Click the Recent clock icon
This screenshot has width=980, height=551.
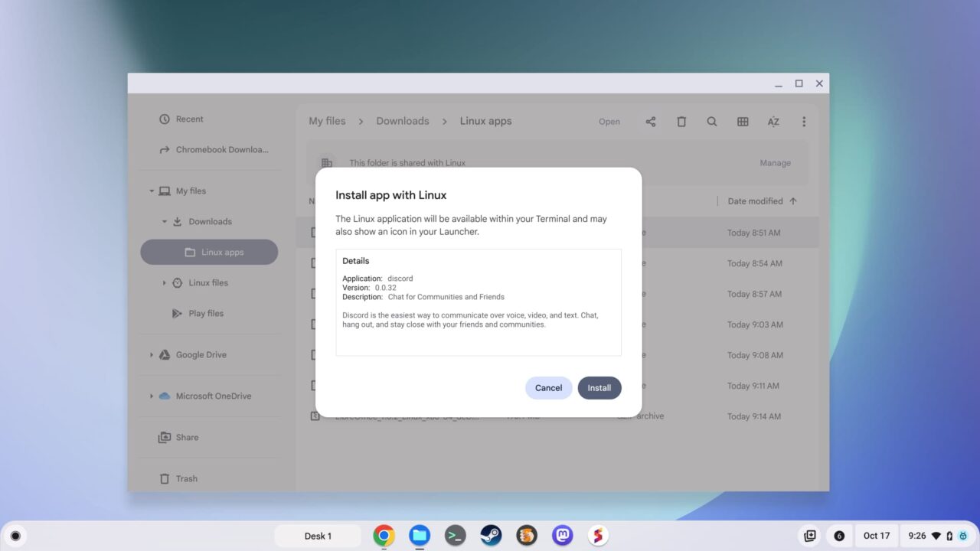coord(164,119)
